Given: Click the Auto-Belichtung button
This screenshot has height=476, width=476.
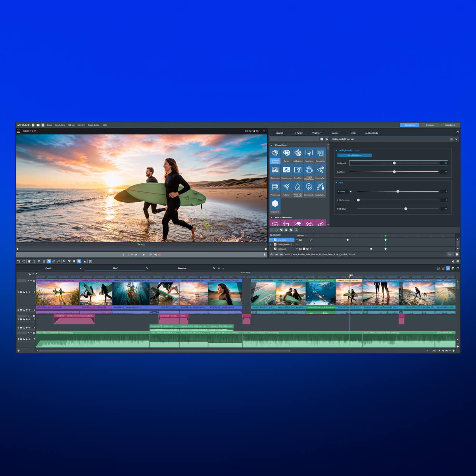Looking at the screenshot, I should click(x=355, y=155).
